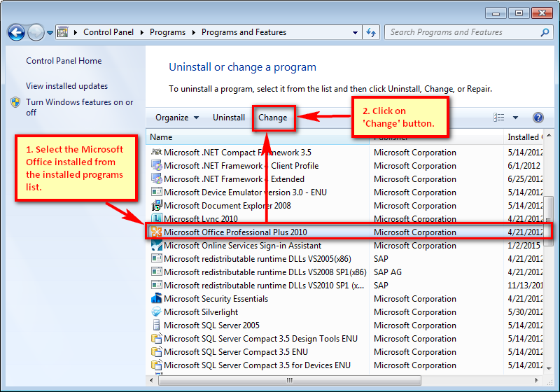The height and width of the screenshot is (392, 560).
Task: Select the Microsoft SQL Server 2005 icon
Action: coord(156,325)
